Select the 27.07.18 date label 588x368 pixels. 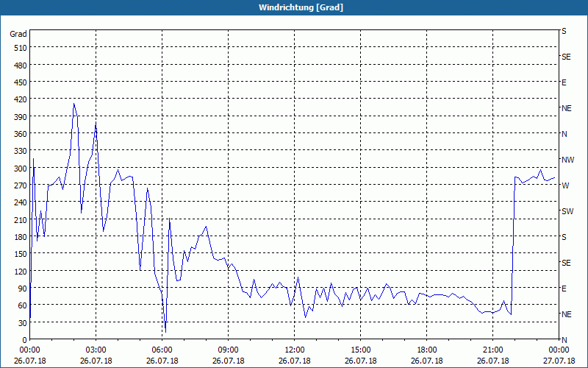point(559,361)
